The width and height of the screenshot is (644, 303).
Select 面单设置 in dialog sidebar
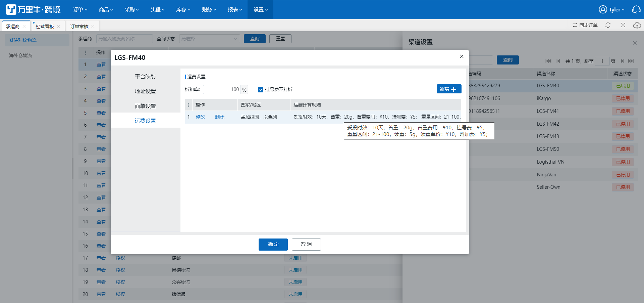[x=145, y=106]
